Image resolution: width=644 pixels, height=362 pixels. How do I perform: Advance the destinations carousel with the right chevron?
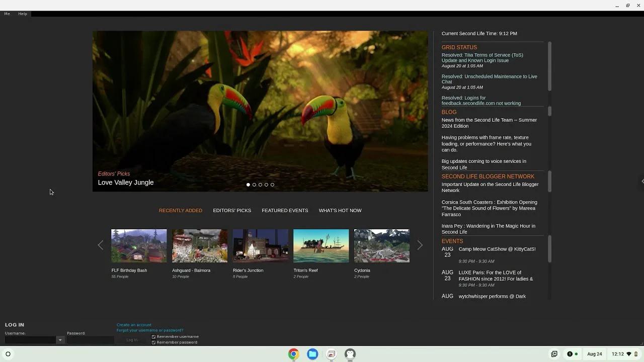[420, 245]
